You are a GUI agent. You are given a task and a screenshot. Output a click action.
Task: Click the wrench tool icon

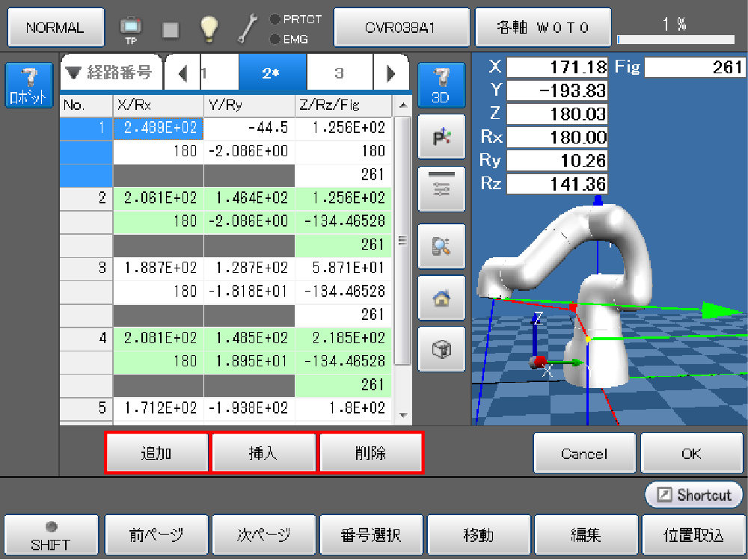248,28
